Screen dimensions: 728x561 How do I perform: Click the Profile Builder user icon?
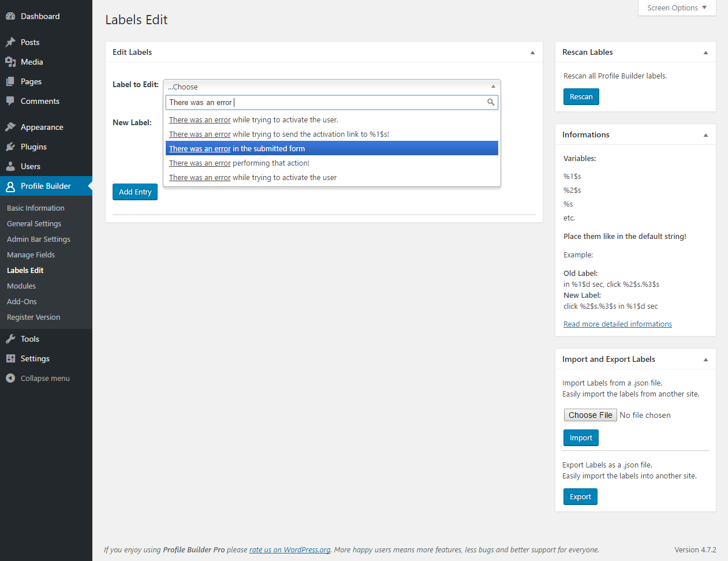click(x=10, y=186)
